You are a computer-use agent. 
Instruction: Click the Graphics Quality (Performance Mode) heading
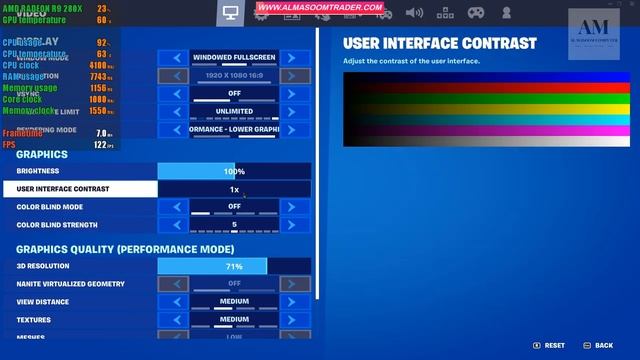(x=125, y=249)
